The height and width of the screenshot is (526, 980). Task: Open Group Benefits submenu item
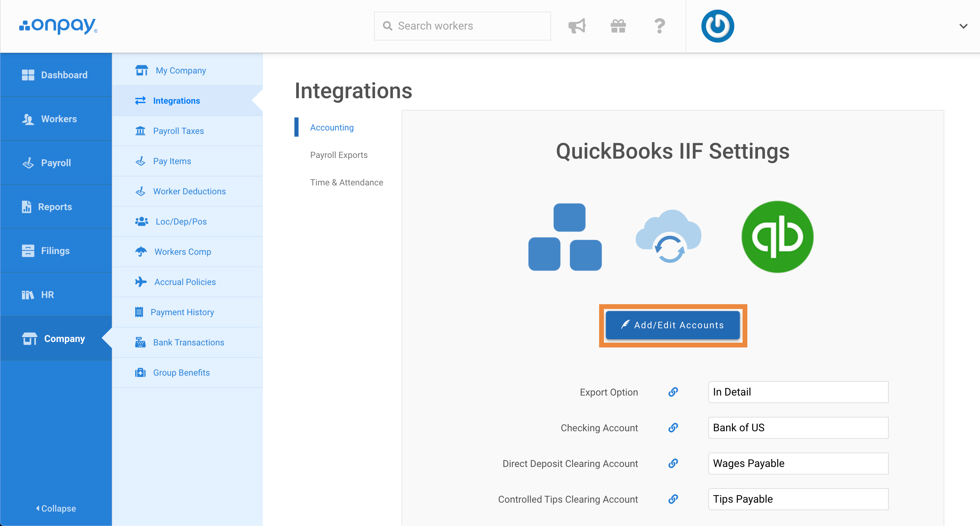coord(187,372)
